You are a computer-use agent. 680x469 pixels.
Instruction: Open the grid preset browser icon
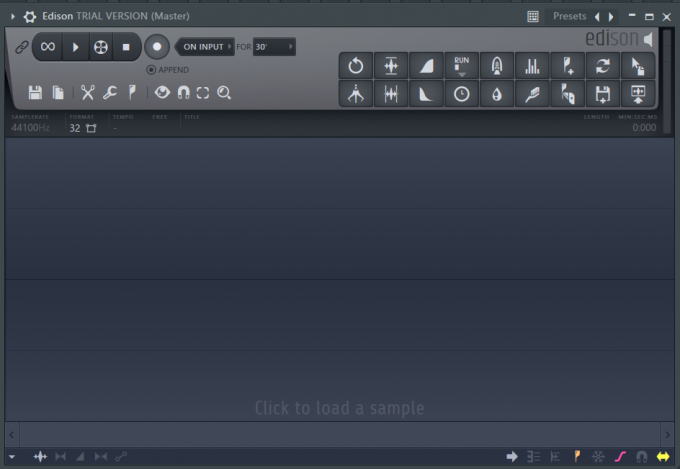pyautogui.click(x=533, y=16)
